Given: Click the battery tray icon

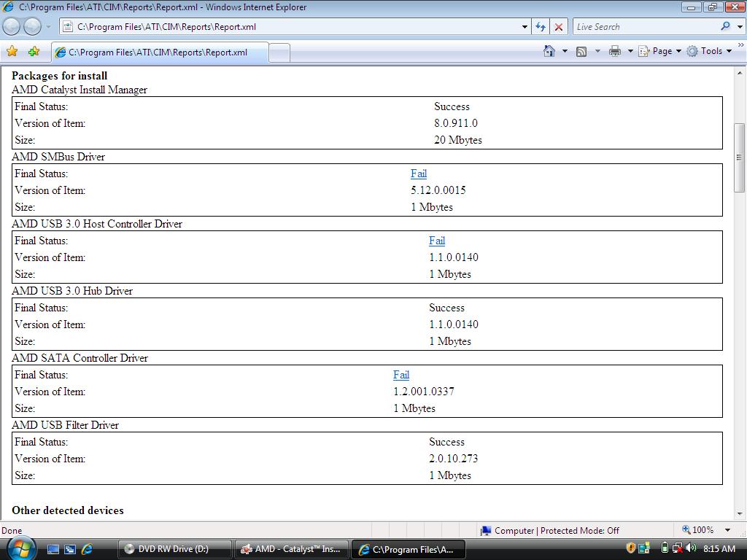Looking at the screenshot, I should click(665, 548).
